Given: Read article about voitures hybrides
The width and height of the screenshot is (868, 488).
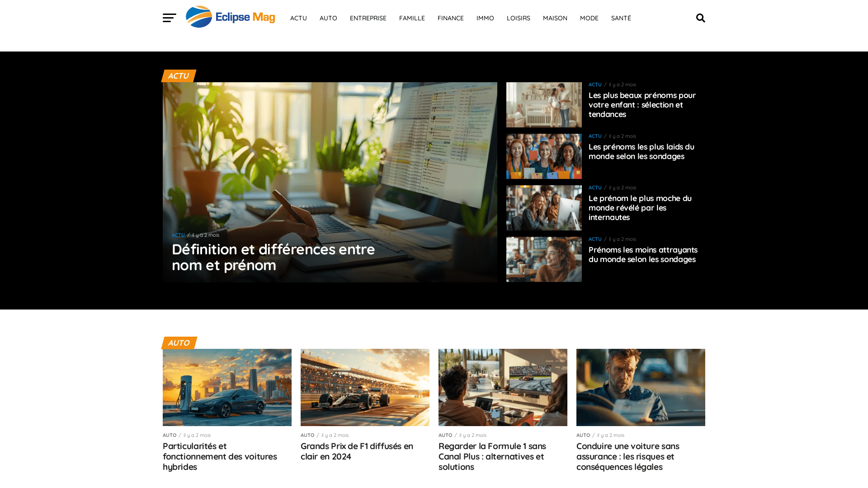Looking at the screenshot, I should click(x=220, y=456).
